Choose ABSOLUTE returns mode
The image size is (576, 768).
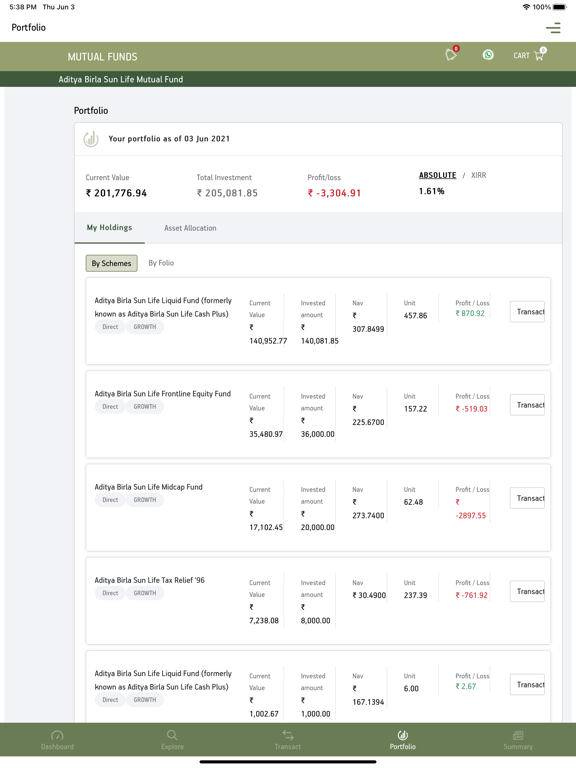(437, 175)
